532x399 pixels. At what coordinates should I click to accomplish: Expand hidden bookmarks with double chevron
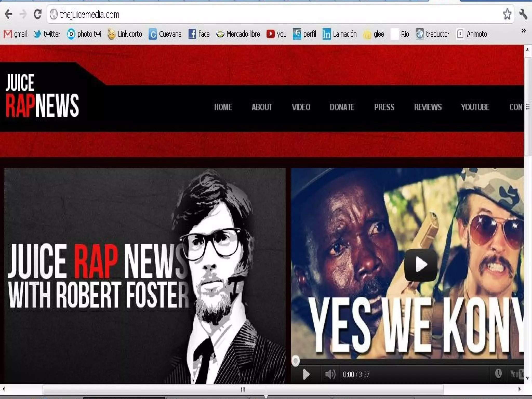(523, 31)
